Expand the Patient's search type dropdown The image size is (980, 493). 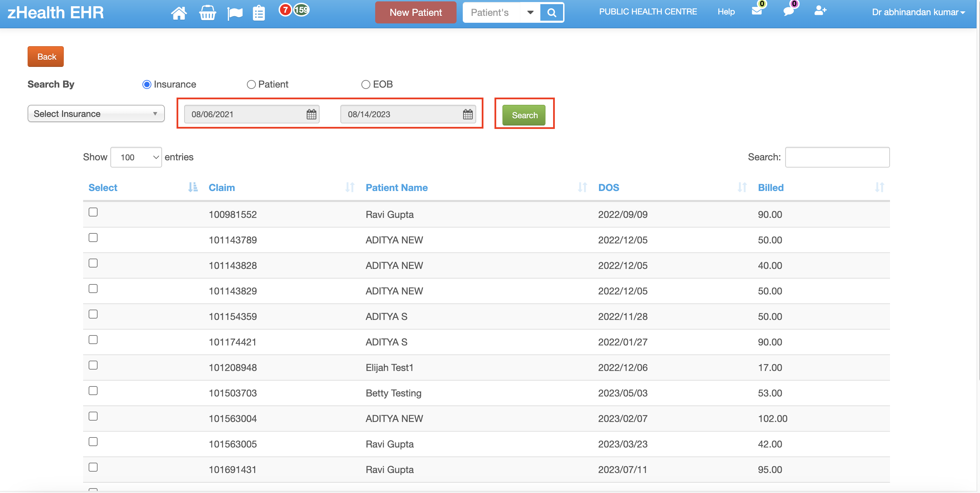coord(530,12)
